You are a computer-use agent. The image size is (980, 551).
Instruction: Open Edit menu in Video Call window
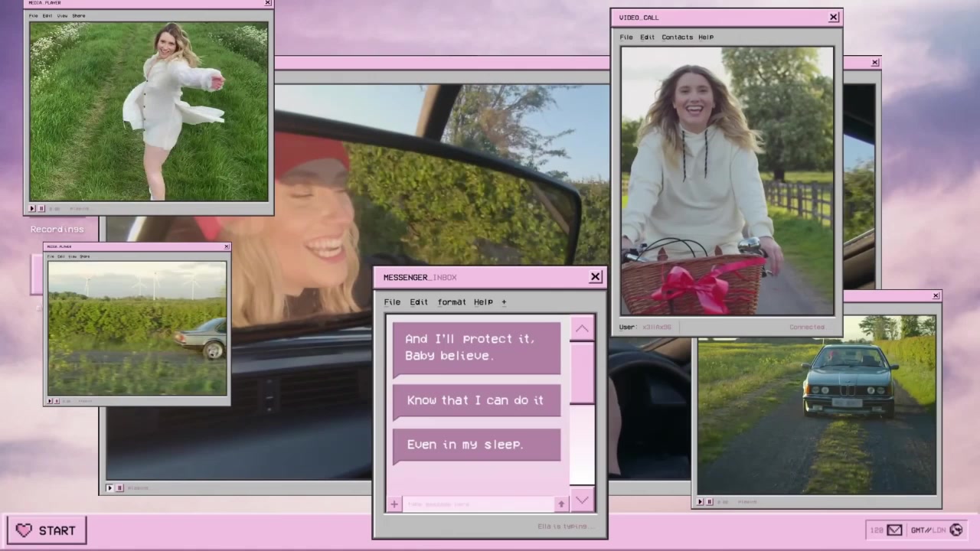tap(648, 37)
